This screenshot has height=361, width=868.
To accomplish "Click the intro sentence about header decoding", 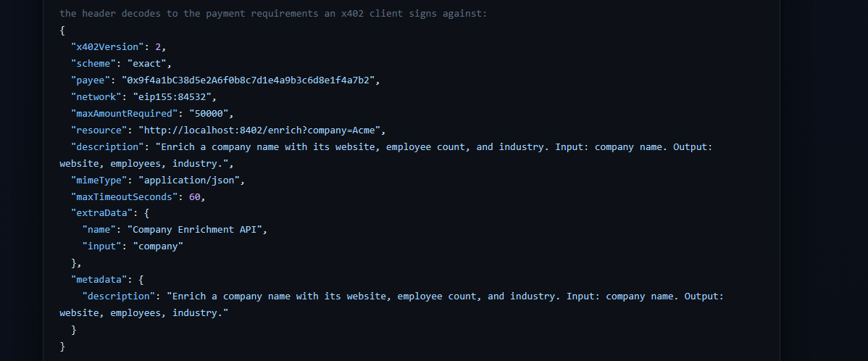I will (273, 13).
